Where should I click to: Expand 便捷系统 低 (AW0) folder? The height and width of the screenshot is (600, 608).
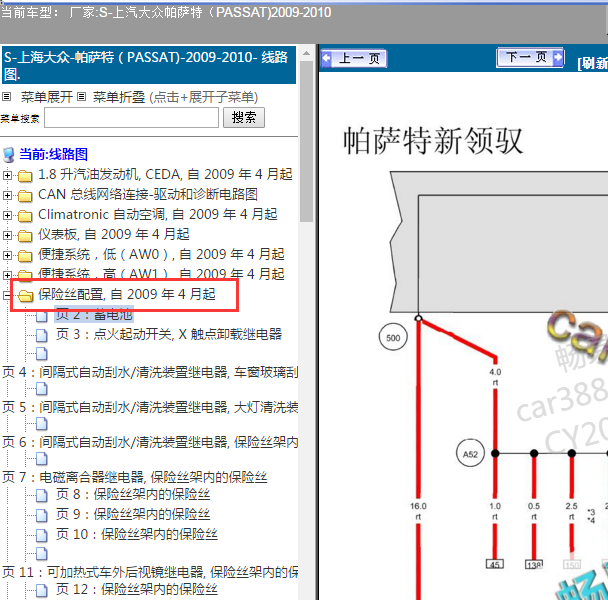(x=7, y=255)
